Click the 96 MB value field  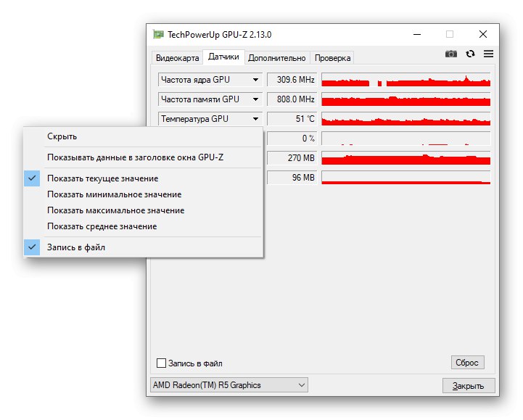292,178
